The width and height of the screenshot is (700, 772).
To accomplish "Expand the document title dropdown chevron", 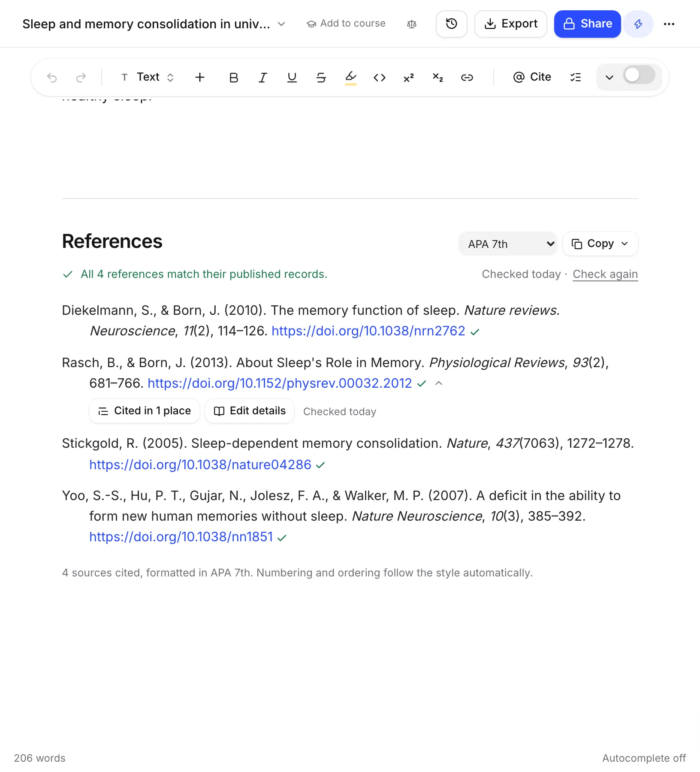I will pos(281,24).
